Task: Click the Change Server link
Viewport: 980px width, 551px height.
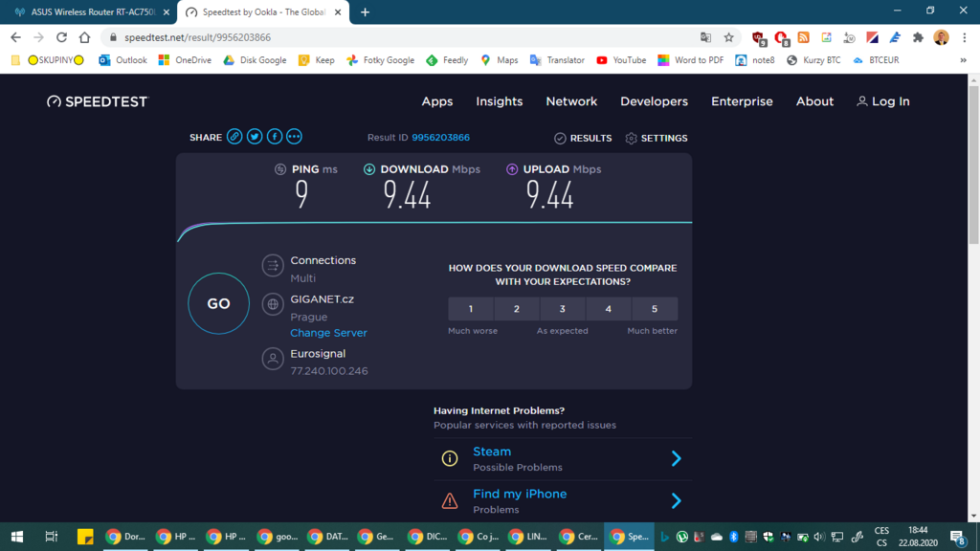Action: [x=328, y=333]
